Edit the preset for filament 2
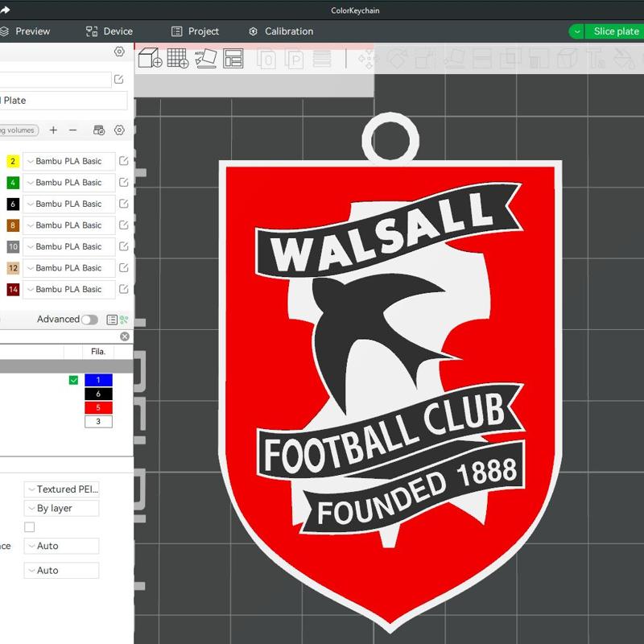The height and width of the screenshot is (644, 644). click(x=124, y=161)
